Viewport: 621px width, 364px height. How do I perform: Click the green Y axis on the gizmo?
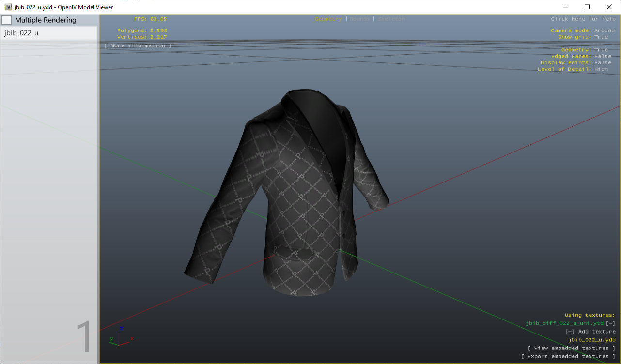click(x=111, y=339)
